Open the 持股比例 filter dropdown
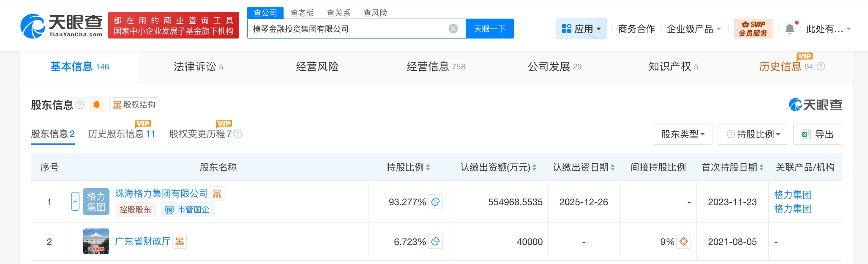Image resolution: width=868 pixels, height=264 pixels. click(x=753, y=134)
